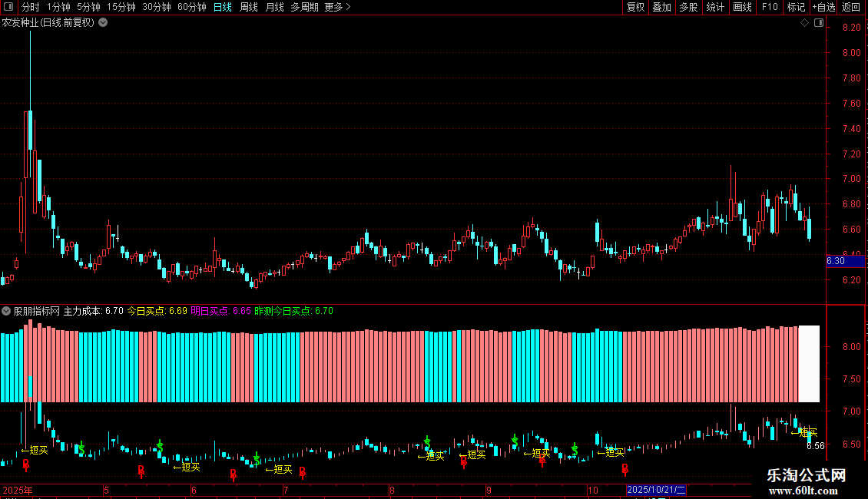Select the 日线 daily tab
Viewport: 868px width, 499px height.
[223, 7]
